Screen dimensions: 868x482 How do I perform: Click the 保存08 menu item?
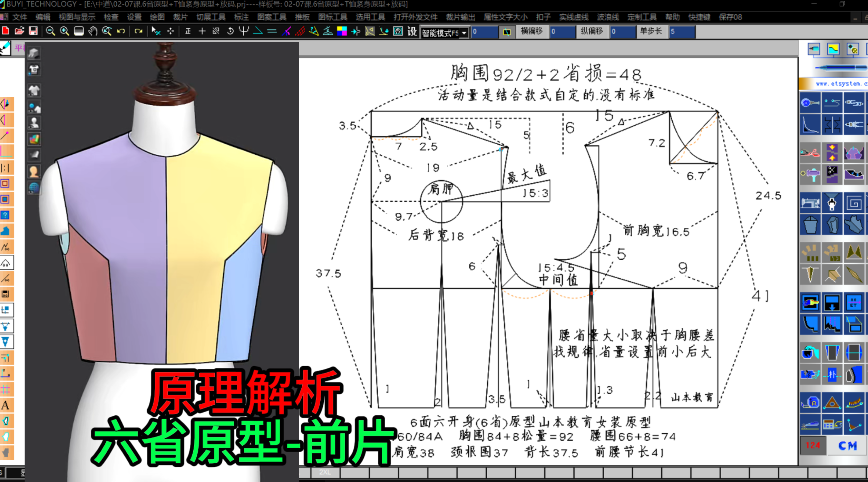pos(730,17)
